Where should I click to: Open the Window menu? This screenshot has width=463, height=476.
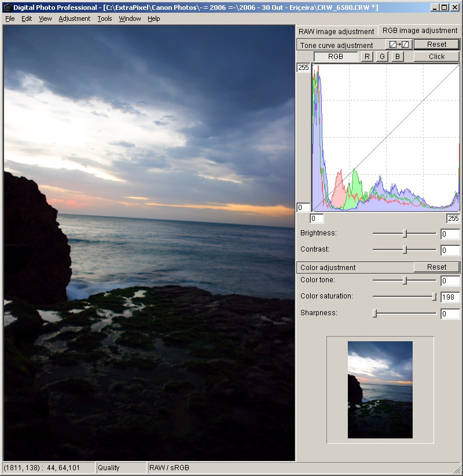pos(130,19)
